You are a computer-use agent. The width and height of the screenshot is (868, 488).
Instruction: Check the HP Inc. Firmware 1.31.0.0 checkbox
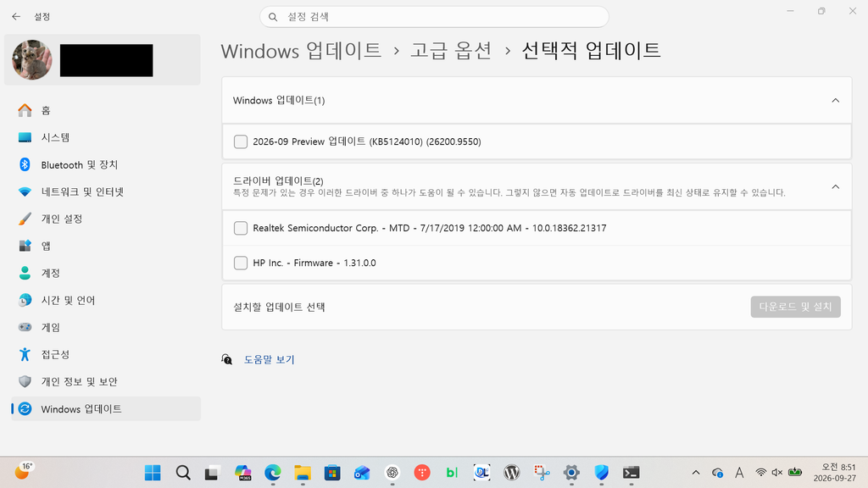[x=241, y=263]
